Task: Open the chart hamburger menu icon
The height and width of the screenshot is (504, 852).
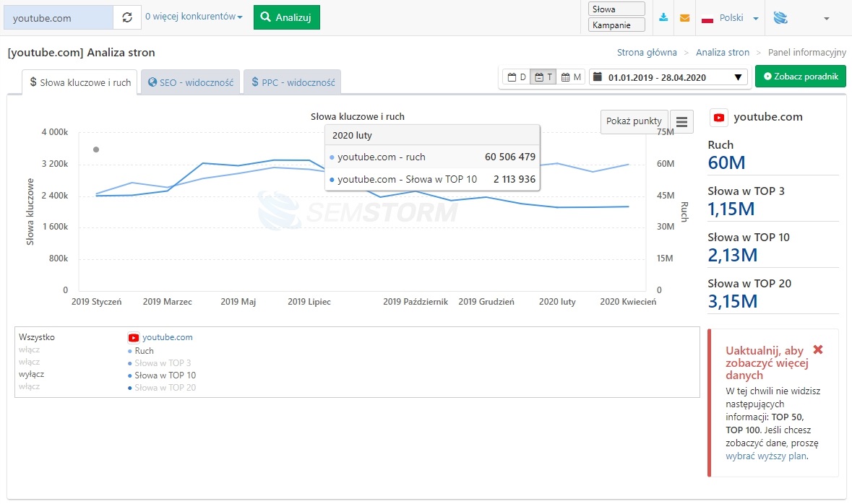Action: click(681, 121)
